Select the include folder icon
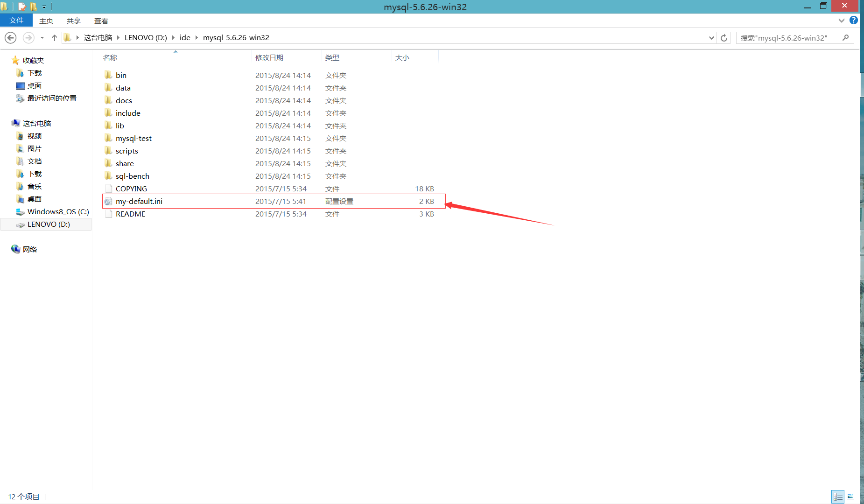The height and width of the screenshot is (504, 864). [x=108, y=113]
